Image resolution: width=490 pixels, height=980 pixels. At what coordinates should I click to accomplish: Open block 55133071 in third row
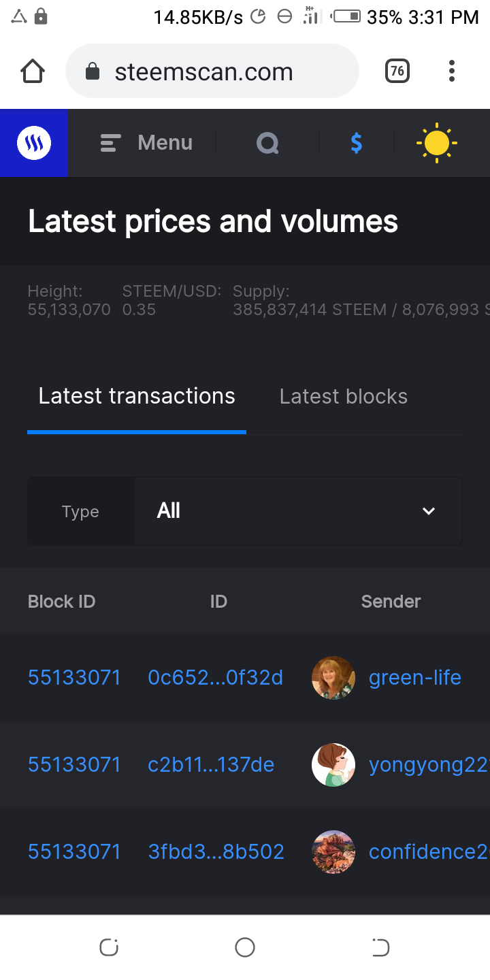pos(74,852)
